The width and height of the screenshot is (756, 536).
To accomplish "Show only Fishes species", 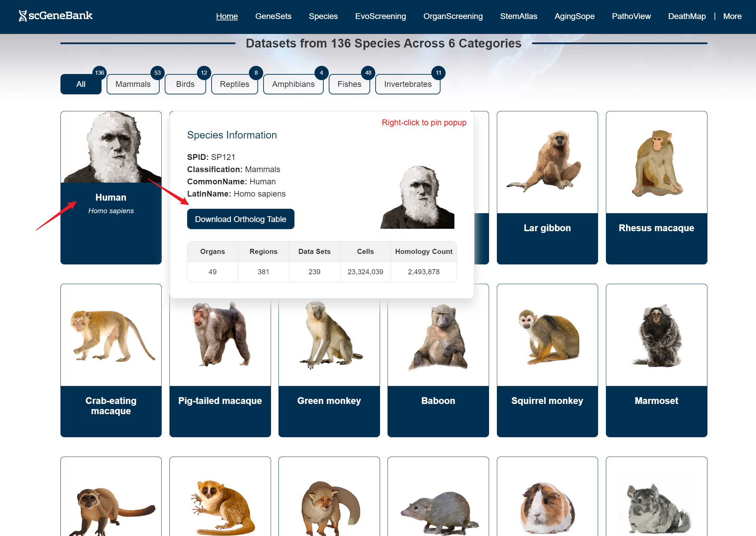I will 349,84.
